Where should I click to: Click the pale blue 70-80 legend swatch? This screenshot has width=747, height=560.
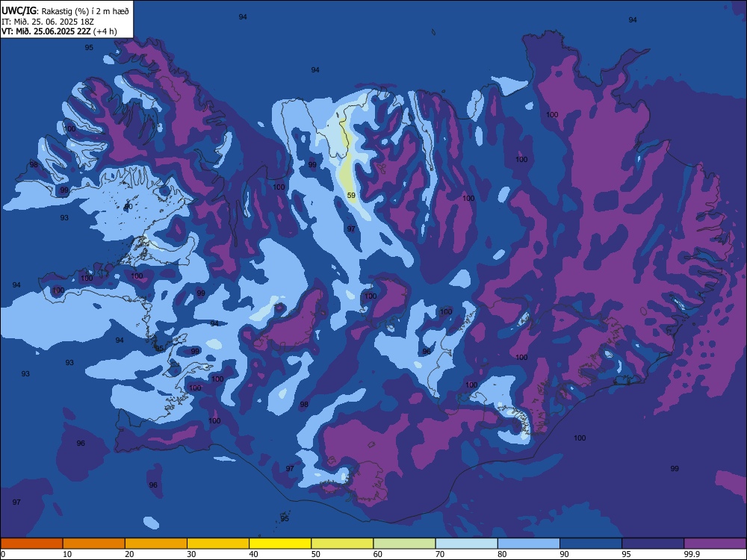(x=467, y=544)
